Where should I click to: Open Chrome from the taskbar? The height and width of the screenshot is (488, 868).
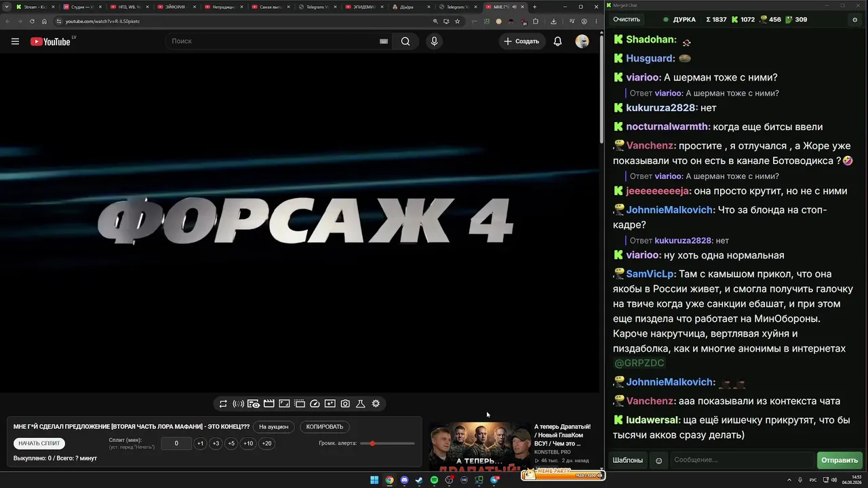(x=389, y=480)
